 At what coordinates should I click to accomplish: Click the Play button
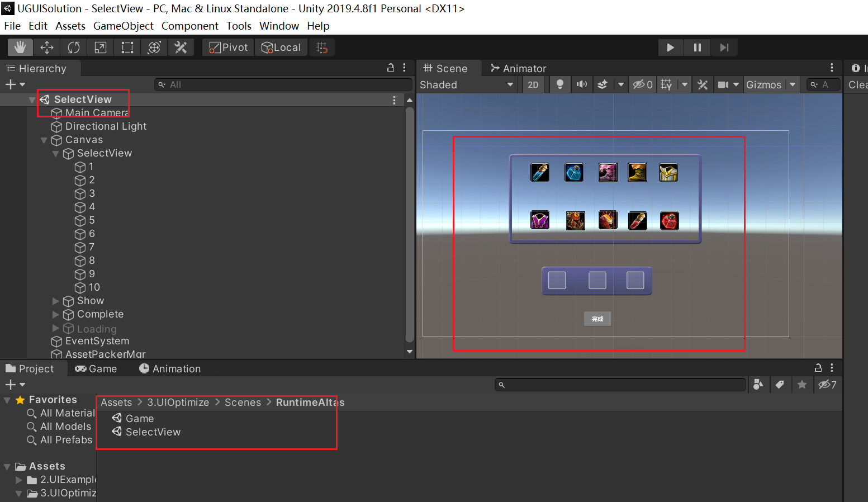point(670,48)
